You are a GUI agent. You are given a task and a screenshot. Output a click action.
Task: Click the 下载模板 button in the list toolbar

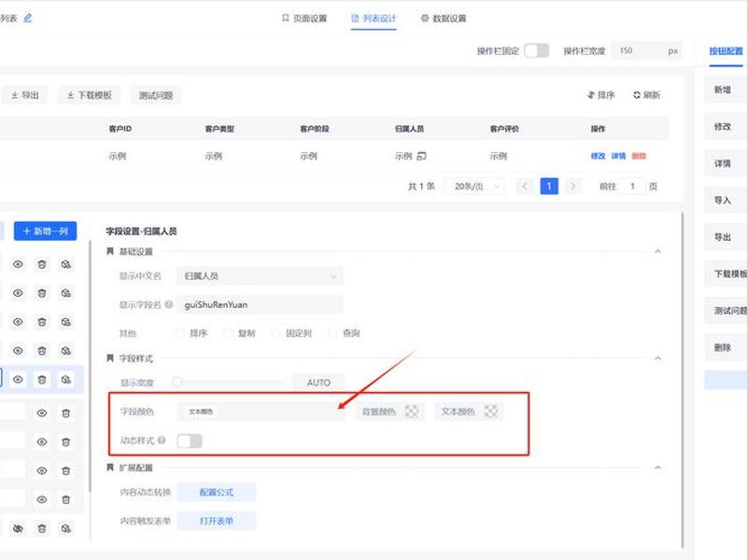point(89,95)
